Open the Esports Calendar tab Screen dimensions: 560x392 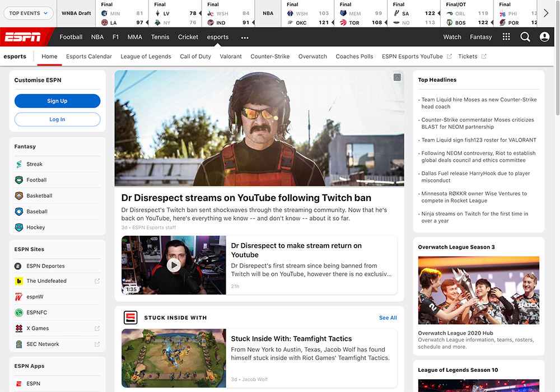89,57
